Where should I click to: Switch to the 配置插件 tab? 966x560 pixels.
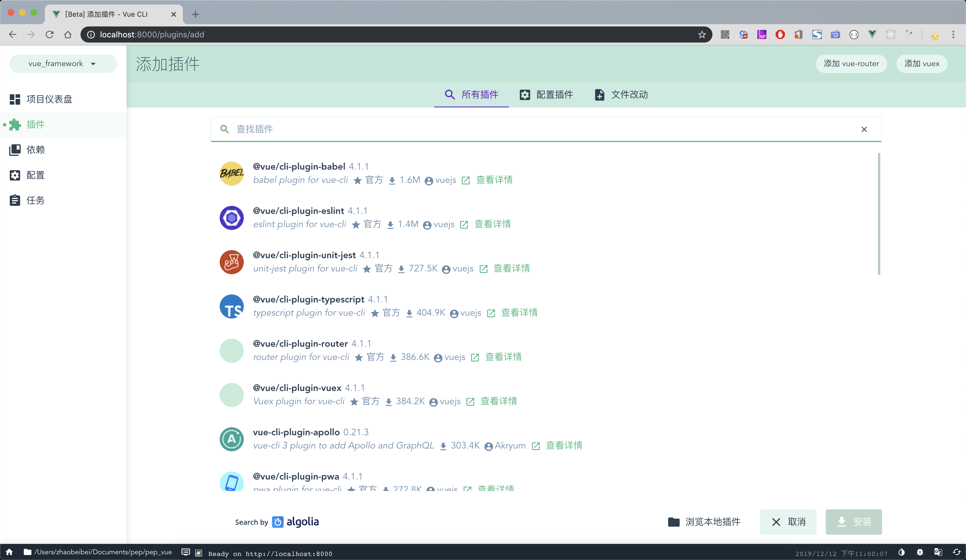tap(546, 95)
